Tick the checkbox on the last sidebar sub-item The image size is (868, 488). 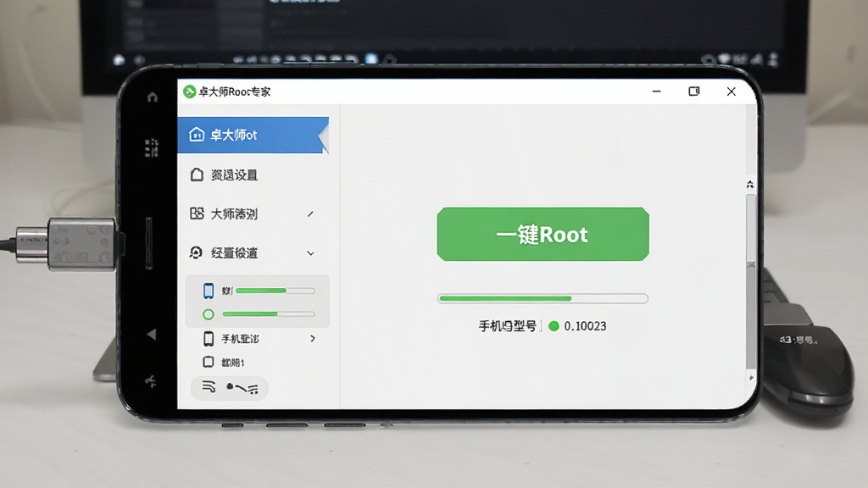[209, 362]
